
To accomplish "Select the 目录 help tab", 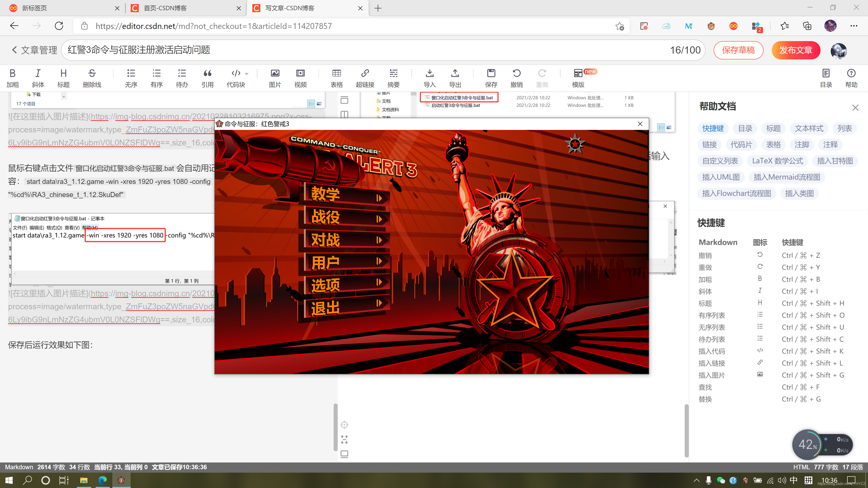I will [745, 128].
